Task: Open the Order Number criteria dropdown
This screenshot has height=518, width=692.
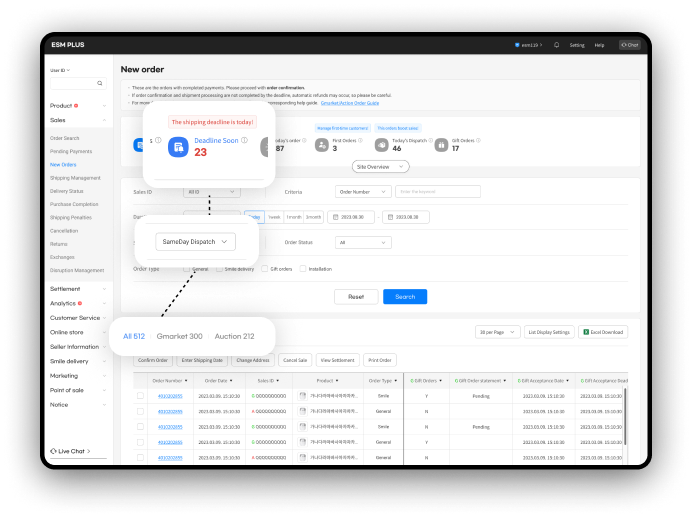Action: (x=362, y=191)
